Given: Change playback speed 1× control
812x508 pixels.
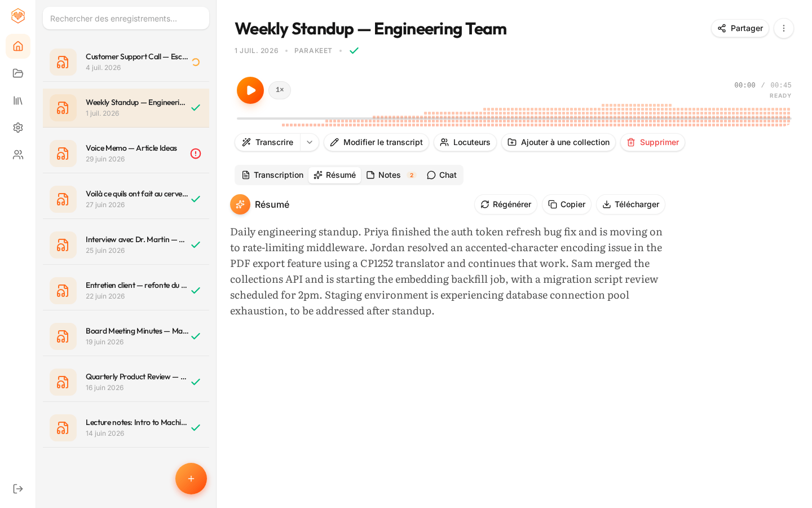Looking at the screenshot, I should point(280,90).
